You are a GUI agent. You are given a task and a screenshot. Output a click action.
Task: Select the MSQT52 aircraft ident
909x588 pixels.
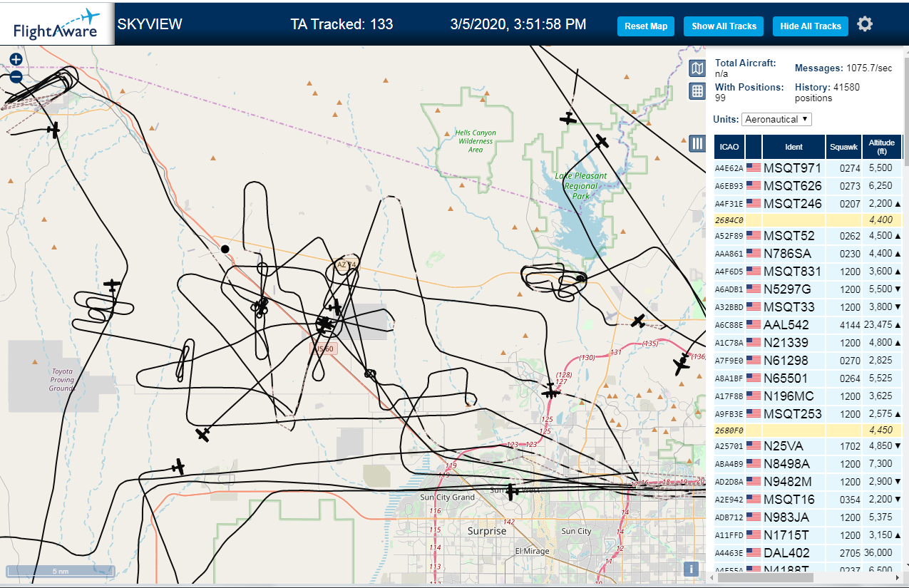[789, 236]
